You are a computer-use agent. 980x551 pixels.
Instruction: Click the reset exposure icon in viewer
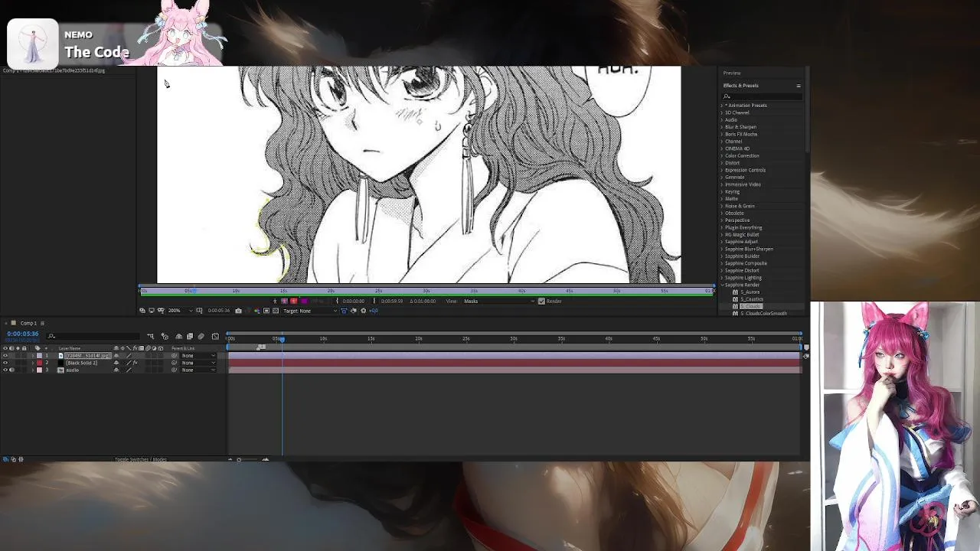coord(363,310)
